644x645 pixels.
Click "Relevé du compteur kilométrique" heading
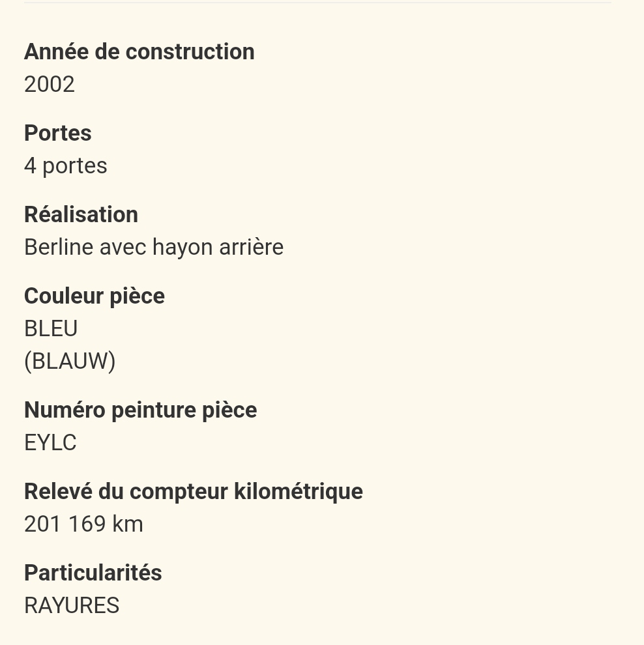[193, 491]
